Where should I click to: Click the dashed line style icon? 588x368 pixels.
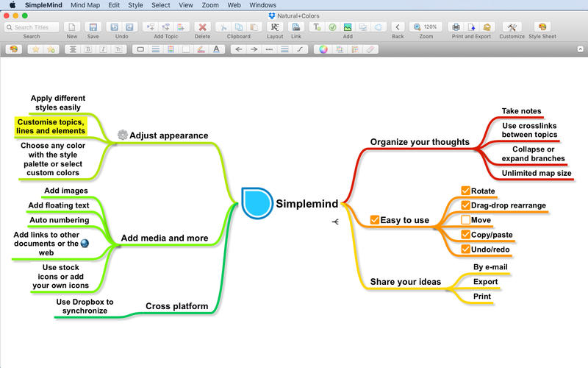point(269,49)
